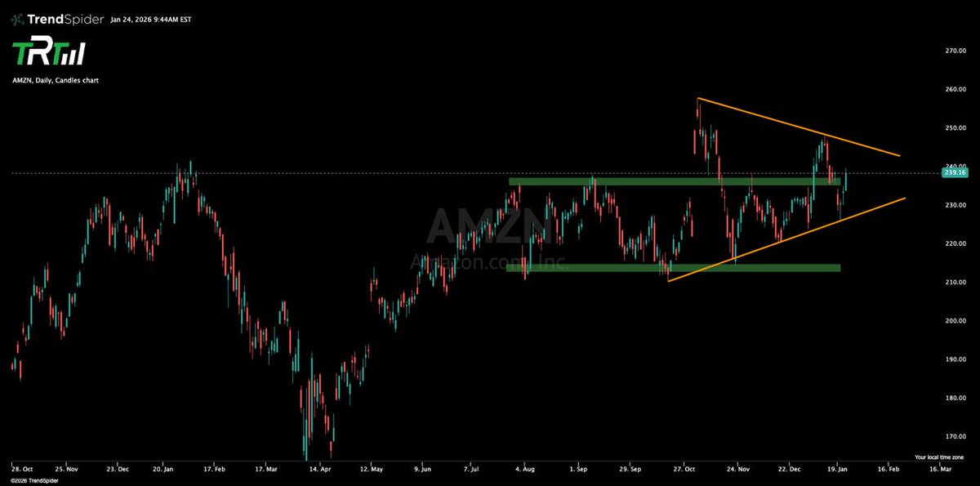Viewport: 980px width, 486px height.
Task: Click the 210.00 price axis label
Action: click(955, 282)
